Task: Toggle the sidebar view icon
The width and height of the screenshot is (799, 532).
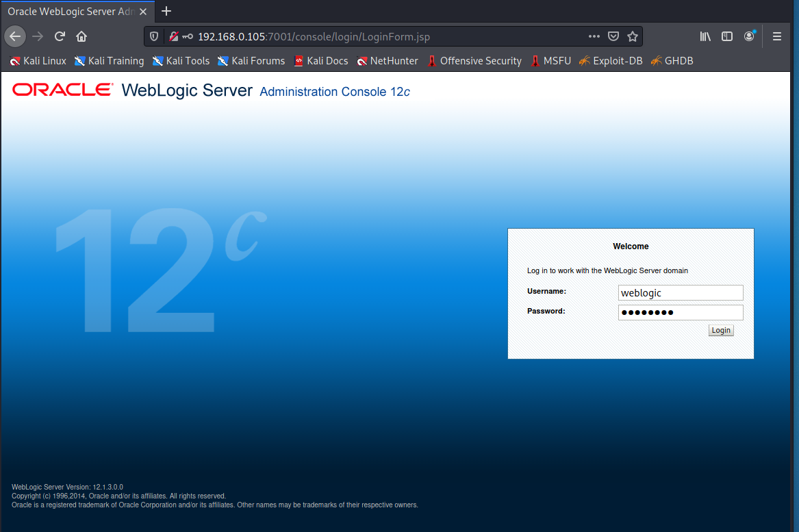Action: coord(727,36)
